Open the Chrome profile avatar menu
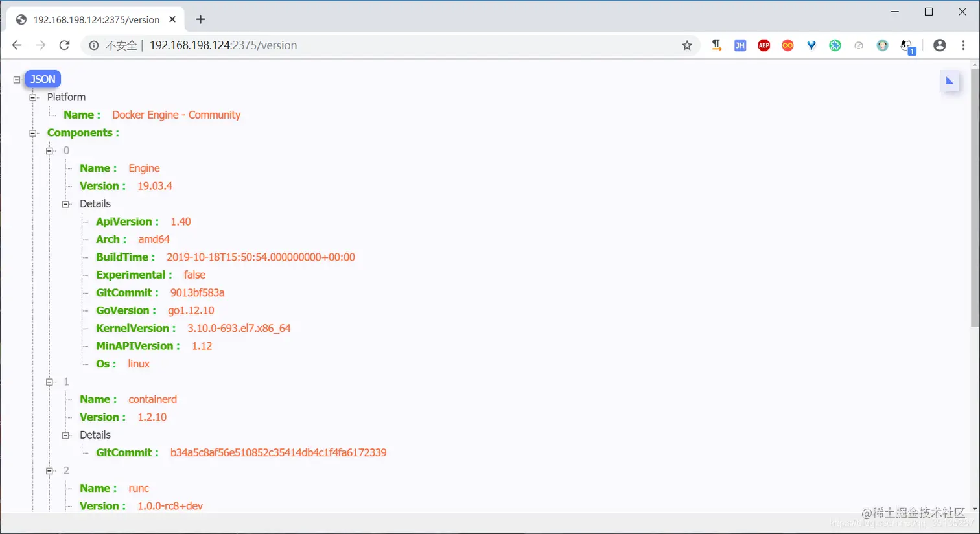The image size is (980, 534). click(x=940, y=45)
